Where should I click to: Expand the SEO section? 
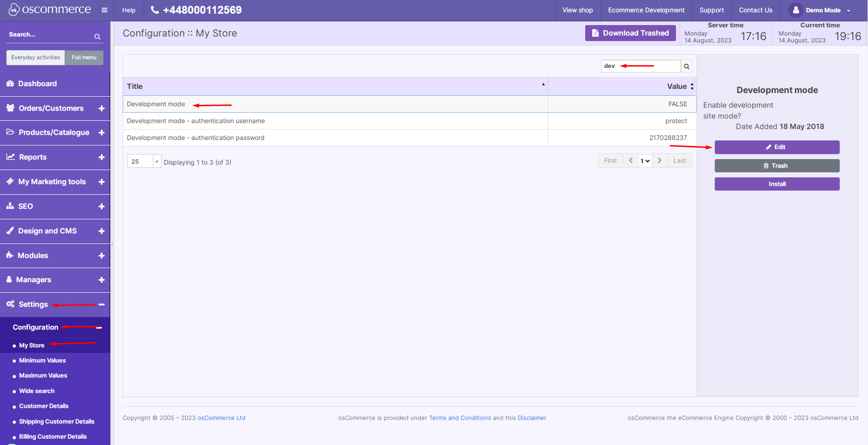point(102,207)
